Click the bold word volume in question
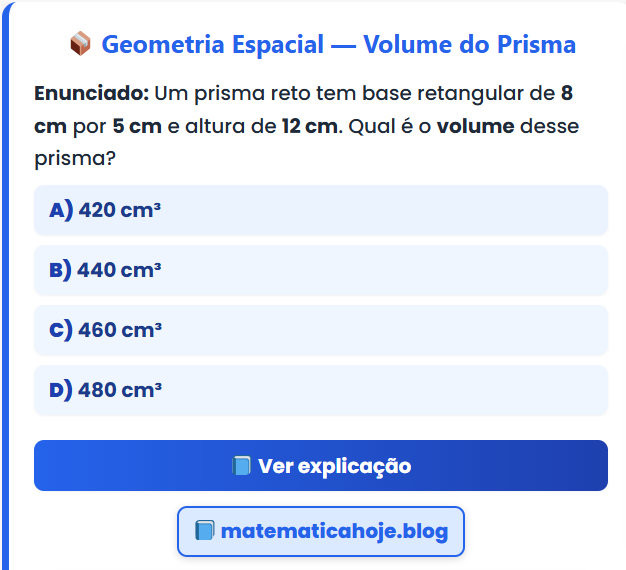Viewport: 626px width, 570px height. click(x=475, y=127)
